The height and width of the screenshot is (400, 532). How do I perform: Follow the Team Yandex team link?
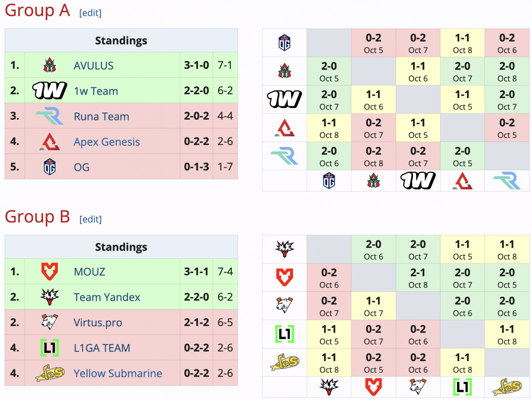click(107, 297)
